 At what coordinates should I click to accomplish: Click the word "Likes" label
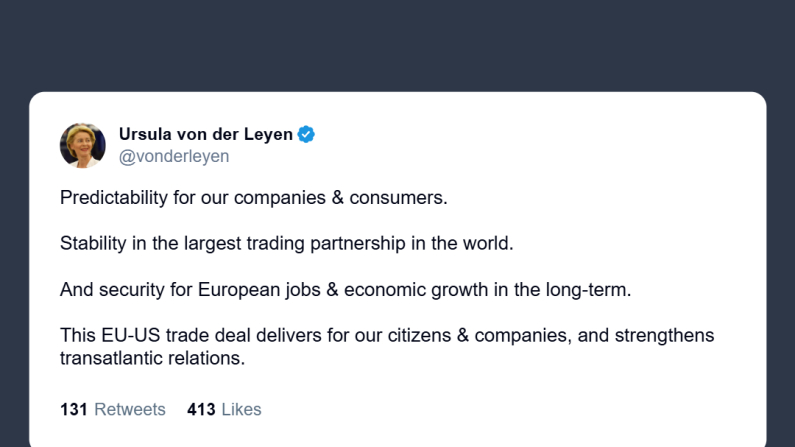[241, 409]
